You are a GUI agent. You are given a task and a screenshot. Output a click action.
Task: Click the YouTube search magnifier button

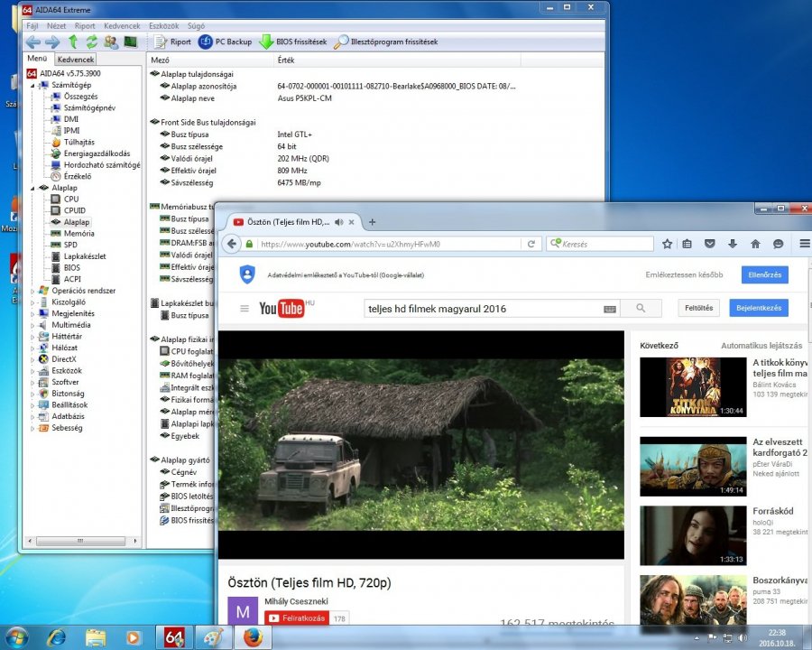(x=641, y=309)
